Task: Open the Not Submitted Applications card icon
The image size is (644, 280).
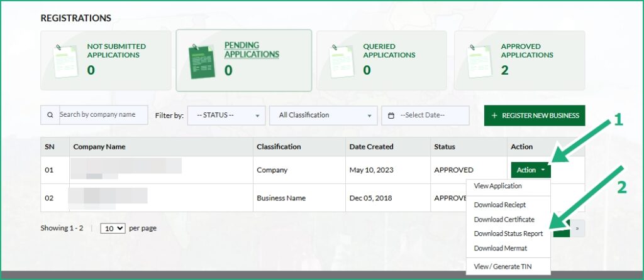Action: [x=65, y=60]
